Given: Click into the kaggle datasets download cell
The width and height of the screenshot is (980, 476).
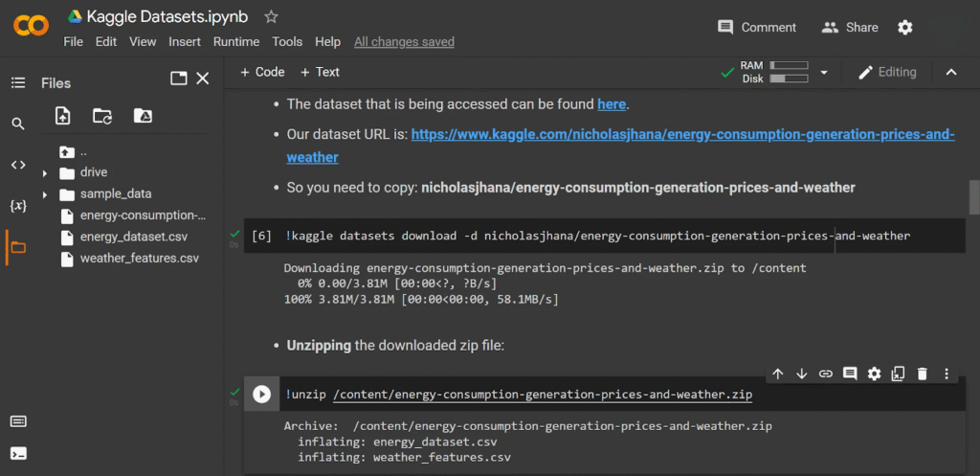Looking at the screenshot, I should point(597,236).
